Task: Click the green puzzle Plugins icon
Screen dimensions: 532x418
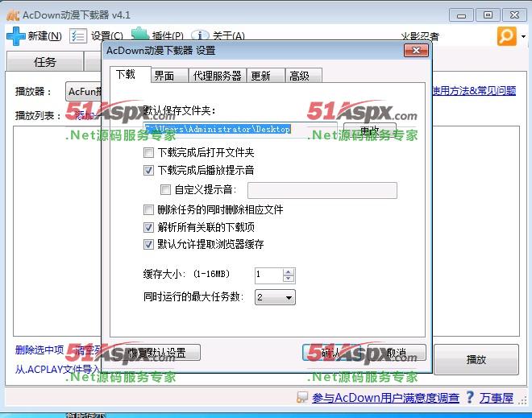Action: (x=140, y=34)
